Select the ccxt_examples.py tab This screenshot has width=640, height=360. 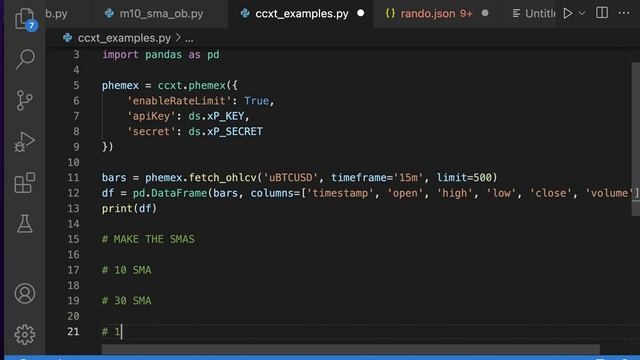(302, 13)
